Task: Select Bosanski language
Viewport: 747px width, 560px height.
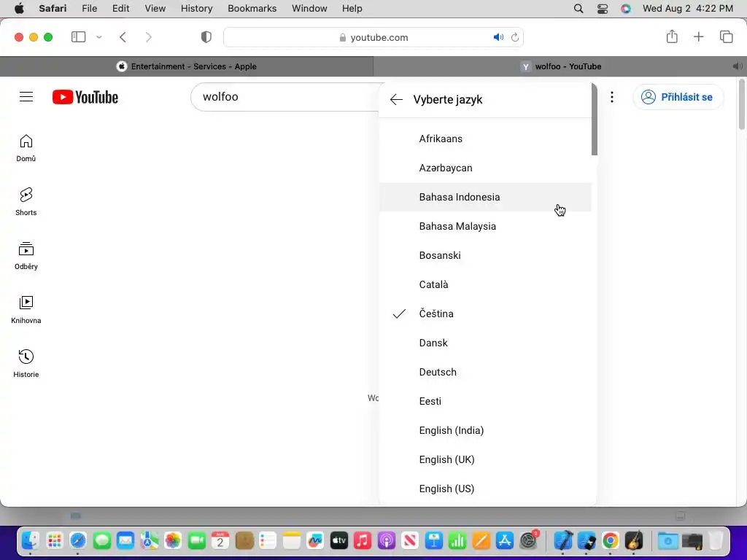Action: [485, 254]
